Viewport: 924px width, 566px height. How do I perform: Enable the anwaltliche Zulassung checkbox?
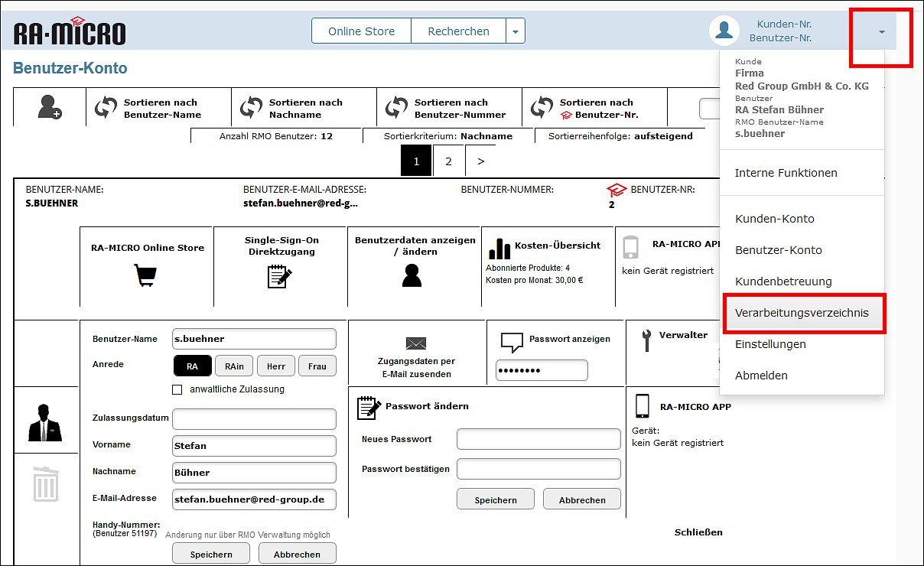pos(177,389)
